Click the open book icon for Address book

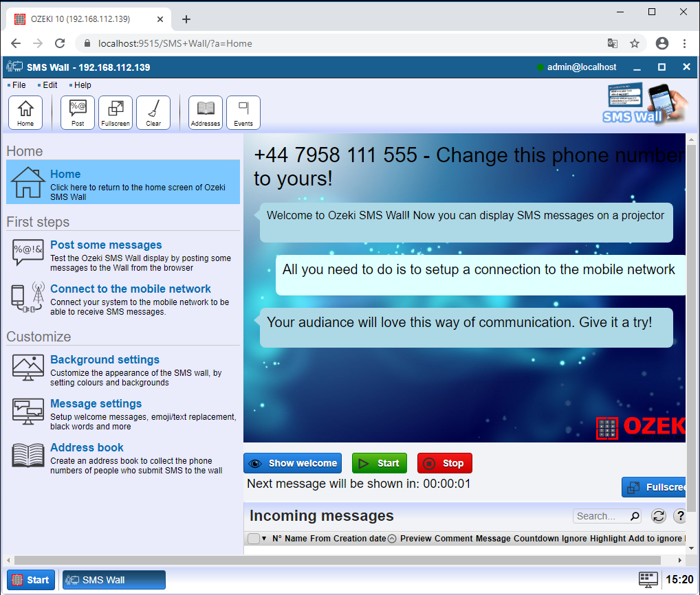(x=28, y=456)
